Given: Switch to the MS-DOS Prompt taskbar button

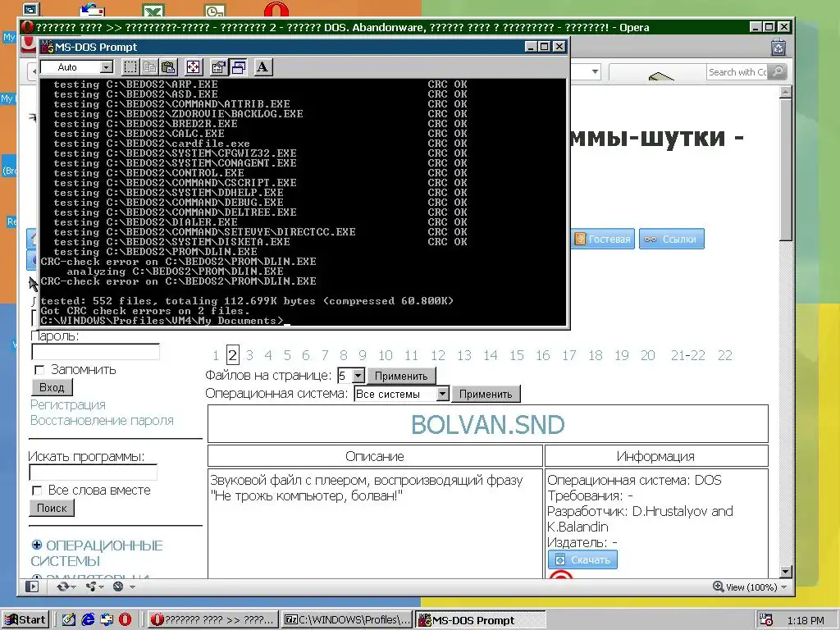Looking at the screenshot, I should point(481,620).
